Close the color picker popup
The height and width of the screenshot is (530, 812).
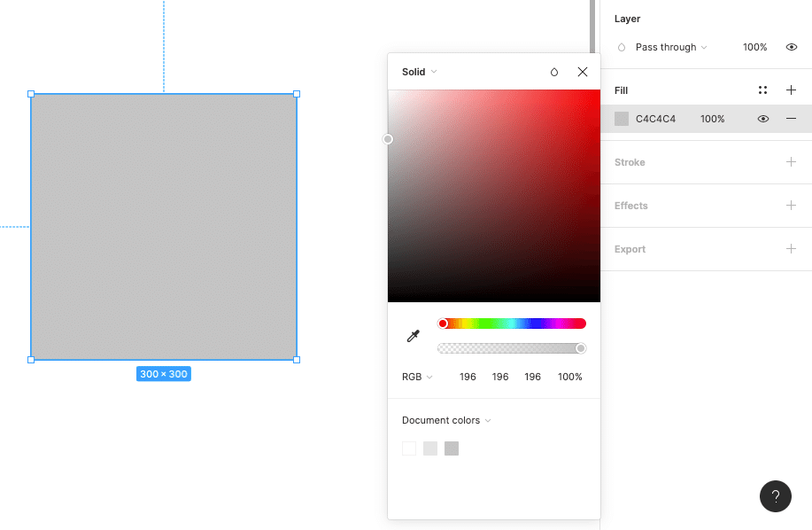point(583,72)
